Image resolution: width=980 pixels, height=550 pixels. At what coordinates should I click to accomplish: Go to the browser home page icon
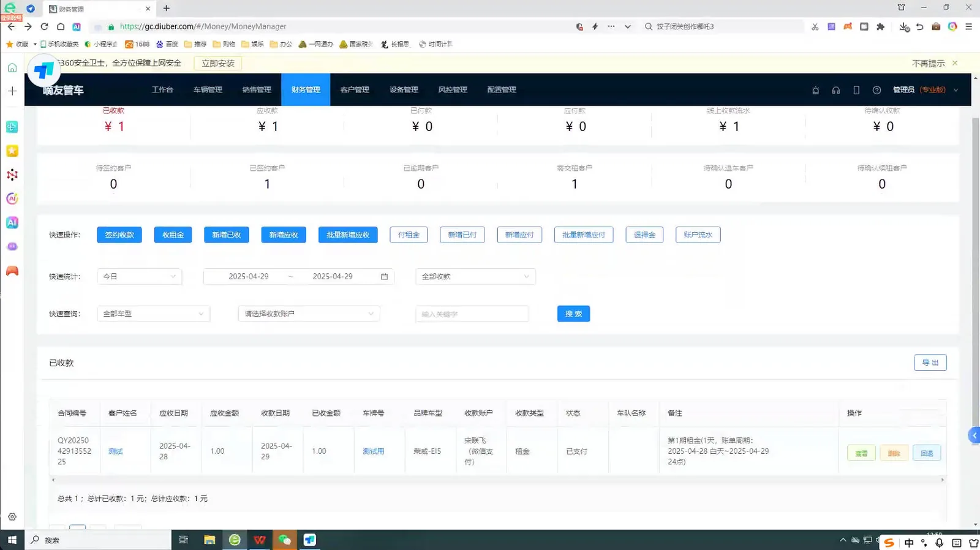(61, 26)
